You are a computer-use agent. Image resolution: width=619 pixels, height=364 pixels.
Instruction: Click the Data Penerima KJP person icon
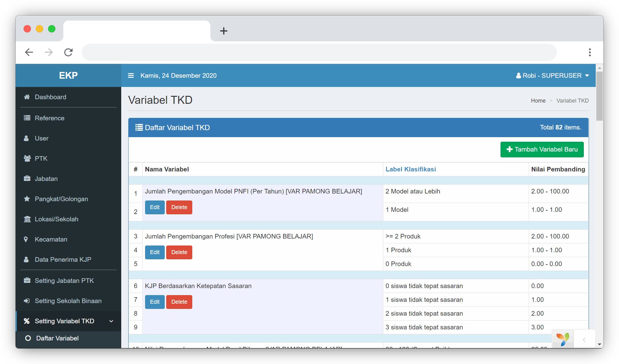(x=26, y=260)
